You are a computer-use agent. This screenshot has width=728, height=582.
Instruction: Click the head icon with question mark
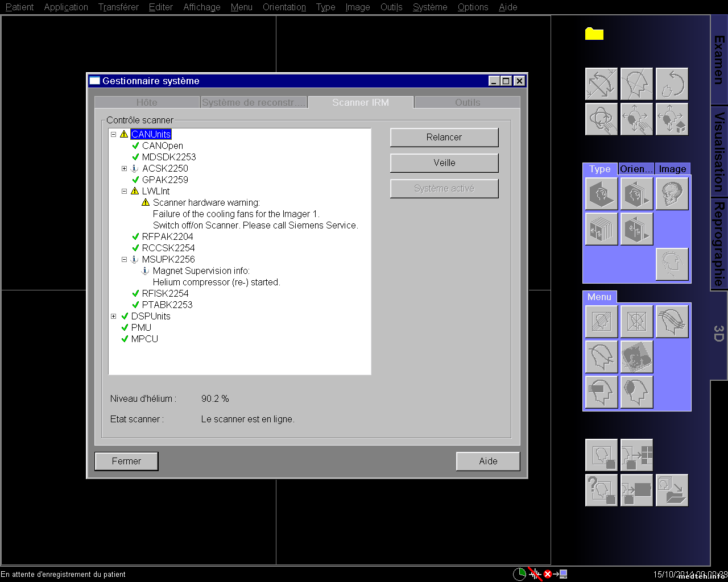[x=601, y=490]
